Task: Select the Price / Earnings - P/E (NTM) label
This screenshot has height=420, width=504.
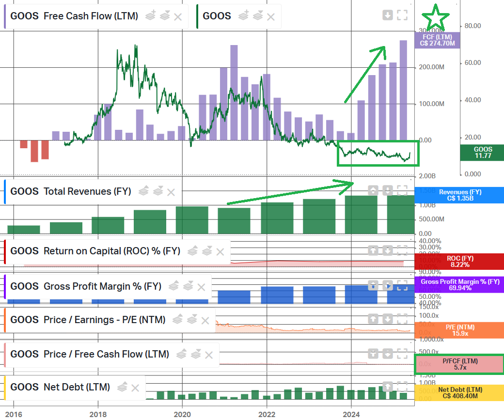Action: [88, 319]
